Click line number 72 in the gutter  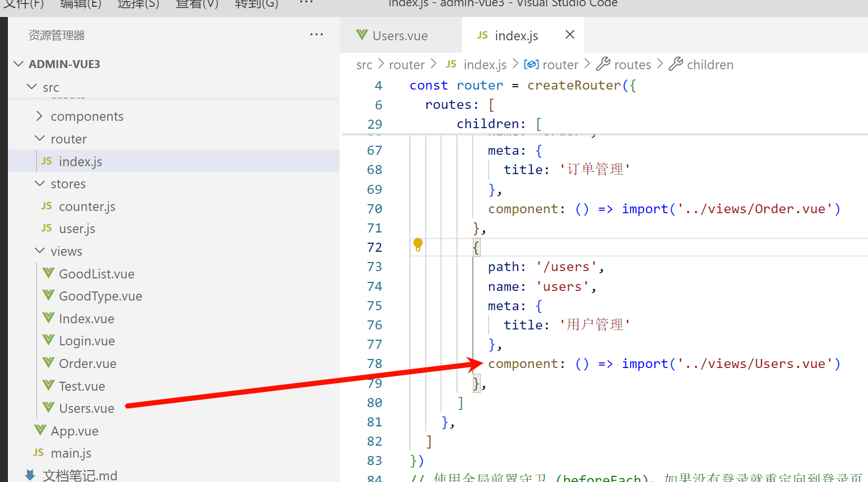coord(374,247)
